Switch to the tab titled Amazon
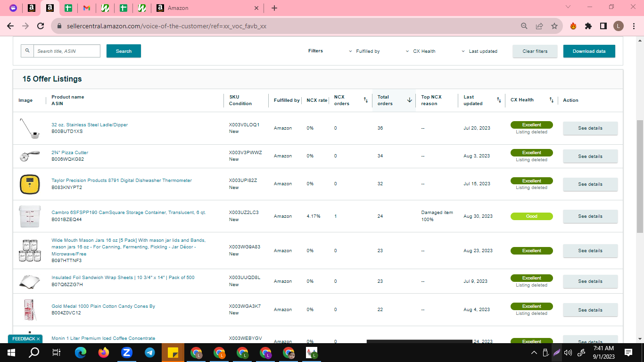 coord(207,8)
